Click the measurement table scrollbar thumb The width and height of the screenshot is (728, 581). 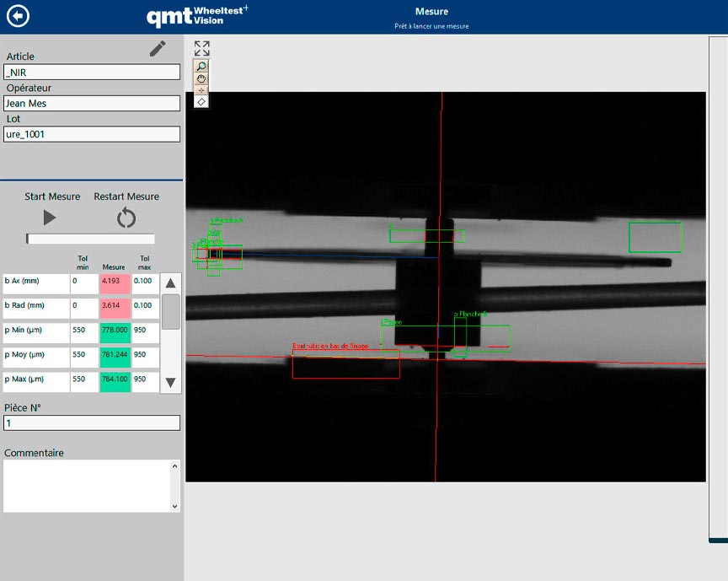click(x=170, y=311)
